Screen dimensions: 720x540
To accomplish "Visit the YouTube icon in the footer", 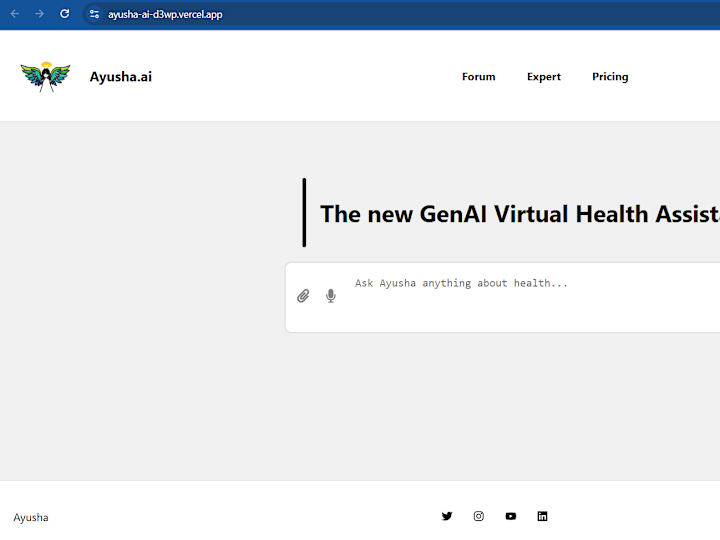I will point(511,516).
